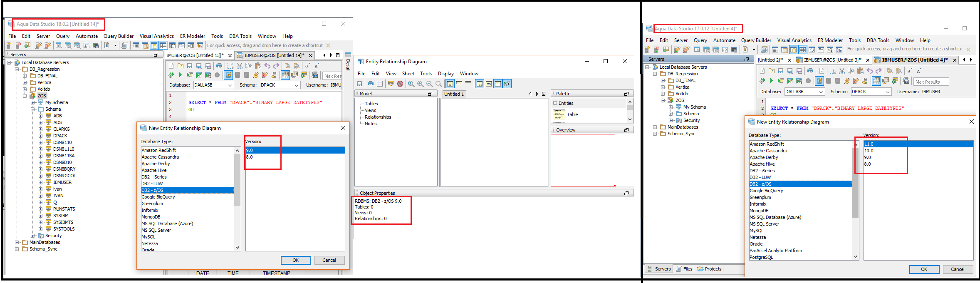Select Google BigQuery in 18.0.2 database type list
Viewport: 980px width, 283px height.
pyautogui.click(x=187, y=197)
